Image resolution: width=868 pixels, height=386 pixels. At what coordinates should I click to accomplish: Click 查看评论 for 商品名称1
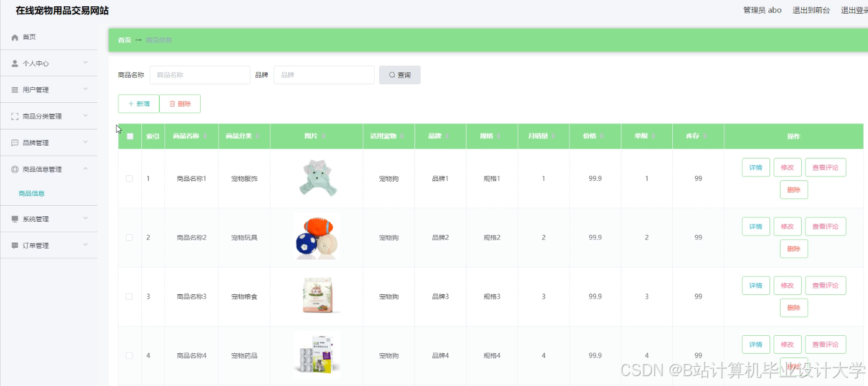(825, 167)
